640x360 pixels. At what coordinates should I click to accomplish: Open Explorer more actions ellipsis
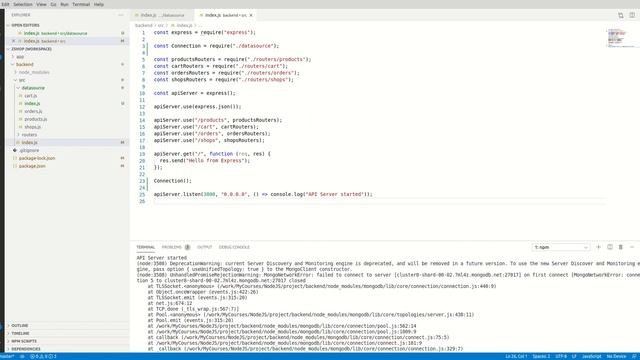tap(121, 15)
